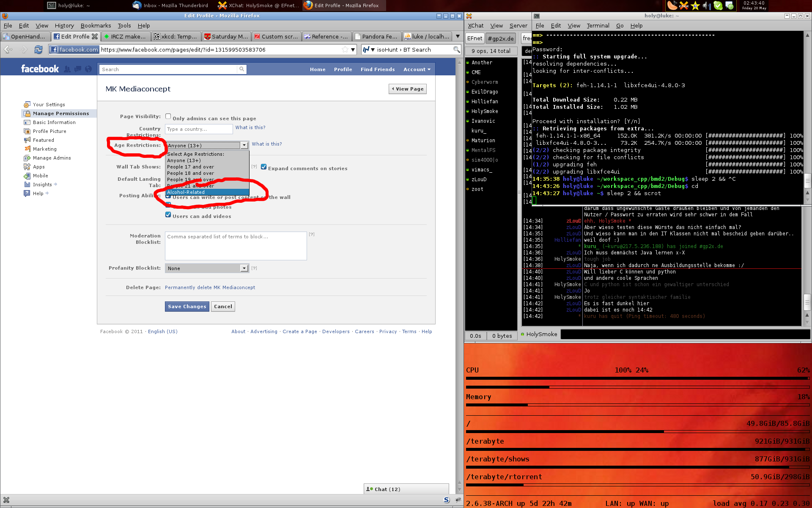
Task: Select People 18 and over option
Action: [x=207, y=173]
